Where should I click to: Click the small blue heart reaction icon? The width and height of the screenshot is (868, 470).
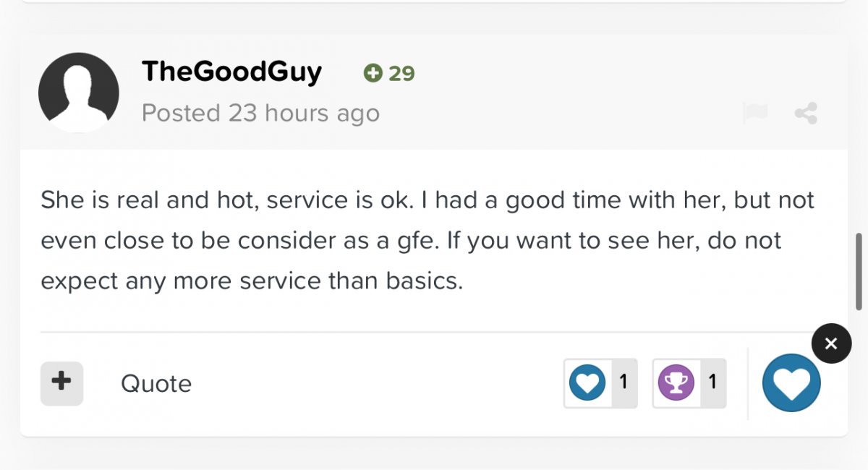[x=587, y=383]
